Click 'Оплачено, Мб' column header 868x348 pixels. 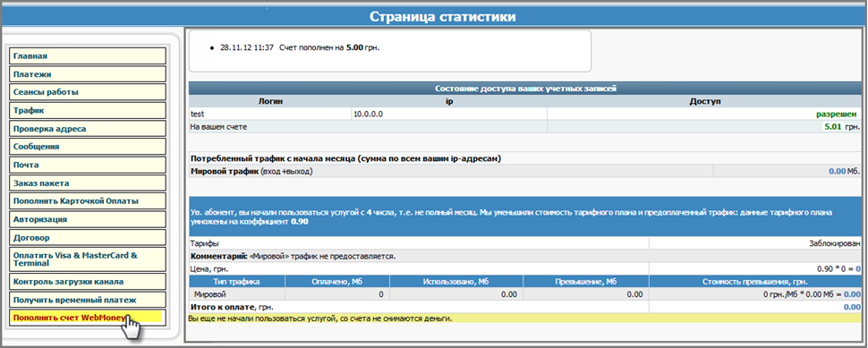pyautogui.click(x=336, y=282)
